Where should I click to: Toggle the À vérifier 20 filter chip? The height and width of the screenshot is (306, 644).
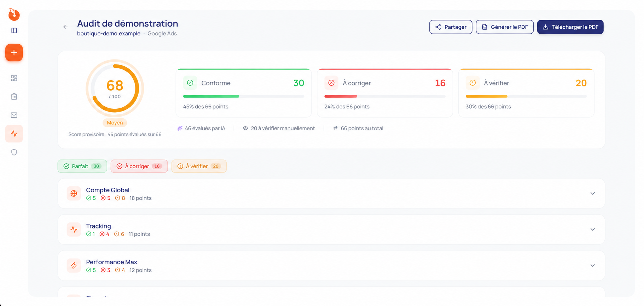tap(199, 166)
